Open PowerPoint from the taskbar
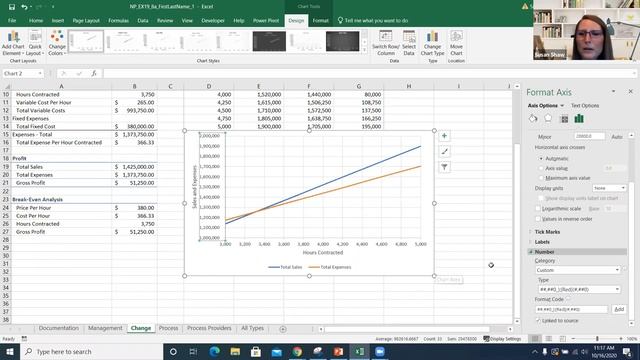The height and width of the screenshot is (360, 640). pos(338,351)
